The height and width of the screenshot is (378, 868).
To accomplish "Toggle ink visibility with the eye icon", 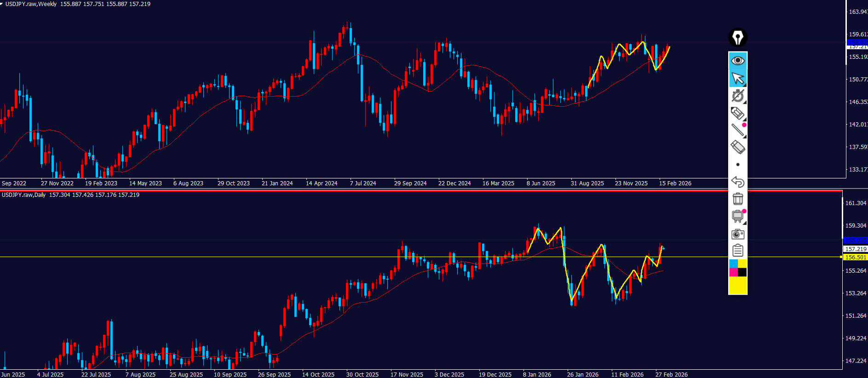I will (738, 61).
